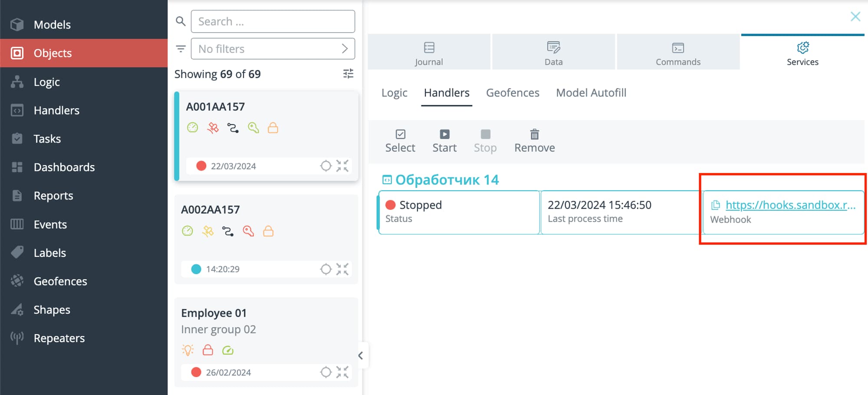
Task: Toggle the Select checkbox for handlers
Action: click(x=400, y=141)
